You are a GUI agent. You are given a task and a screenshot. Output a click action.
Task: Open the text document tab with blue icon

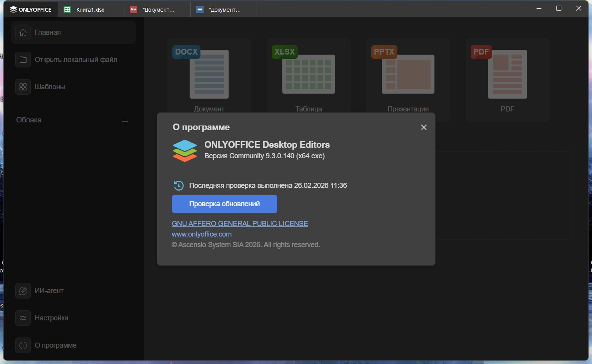click(x=224, y=9)
